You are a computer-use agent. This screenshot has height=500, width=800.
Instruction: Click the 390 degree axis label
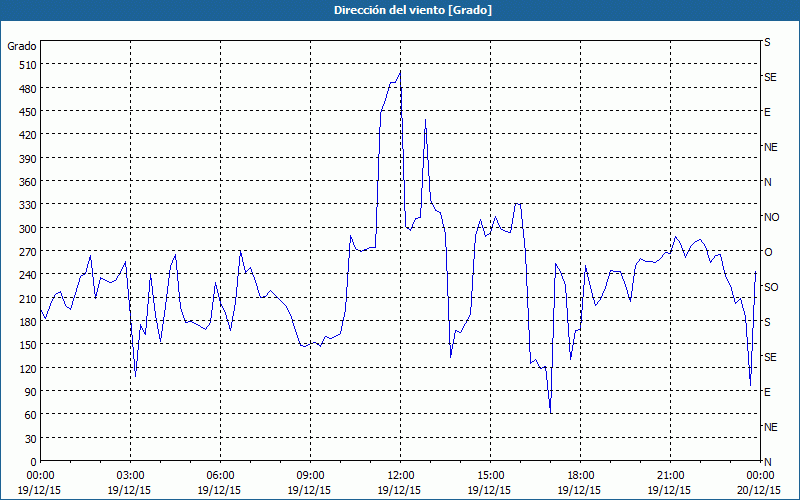tap(29, 159)
